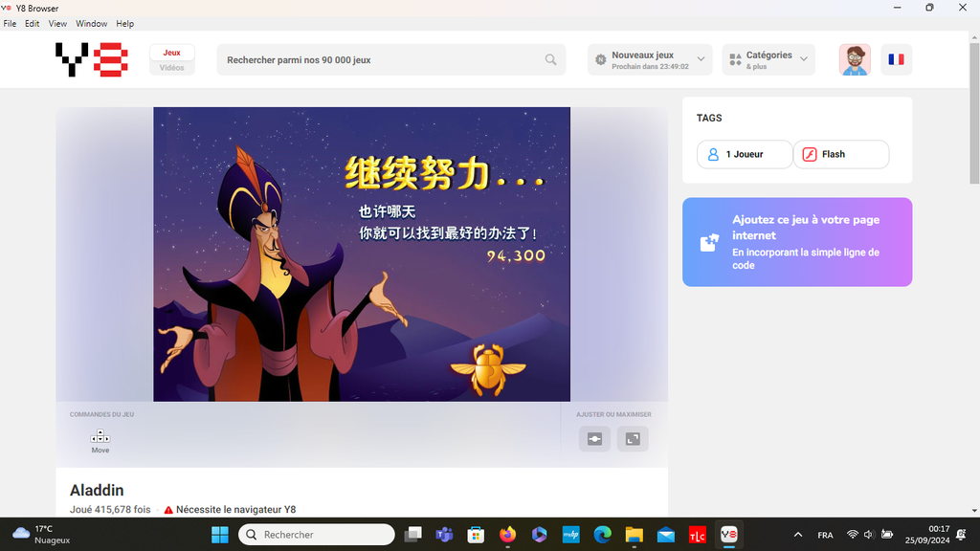Click the TAGS heading

tap(709, 118)
